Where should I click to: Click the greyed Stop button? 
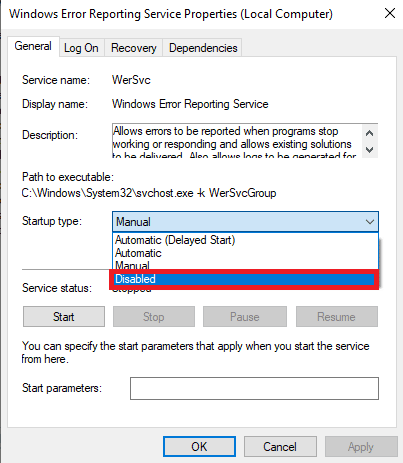(x=154, y=317)
